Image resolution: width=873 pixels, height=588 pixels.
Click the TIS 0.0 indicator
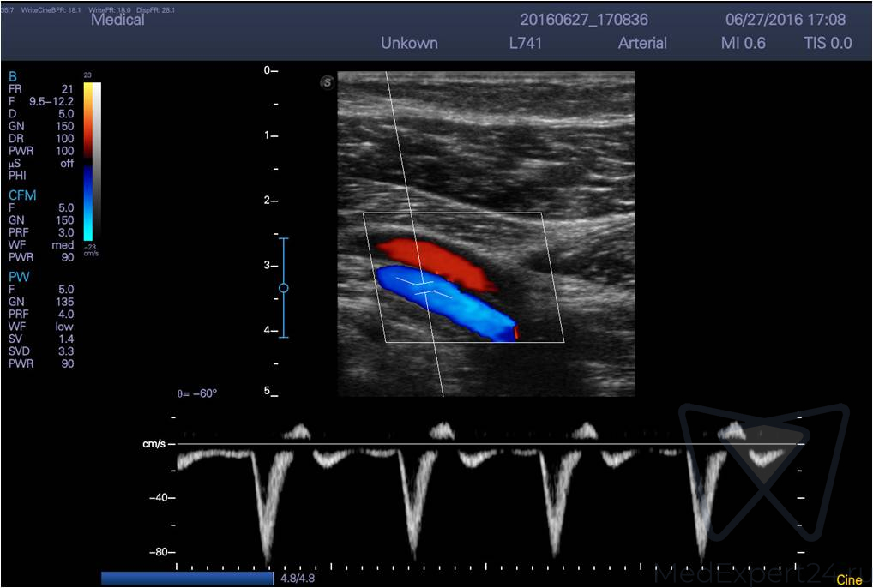(828, 43)
